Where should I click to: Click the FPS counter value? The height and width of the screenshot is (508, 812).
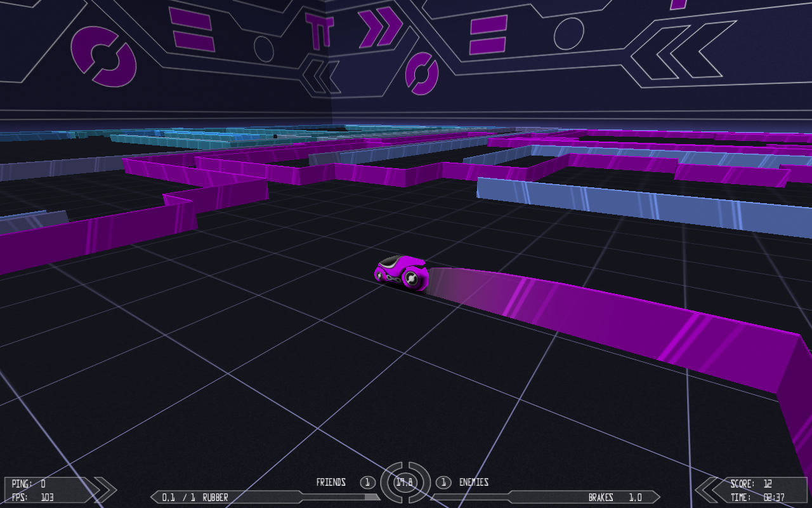(x=48, y=497)
